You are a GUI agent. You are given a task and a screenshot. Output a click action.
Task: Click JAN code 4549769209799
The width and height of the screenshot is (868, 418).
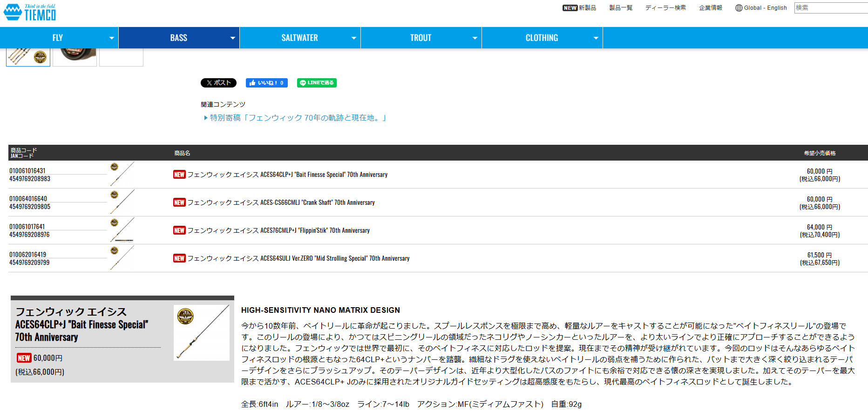click(x=29, y=263)
